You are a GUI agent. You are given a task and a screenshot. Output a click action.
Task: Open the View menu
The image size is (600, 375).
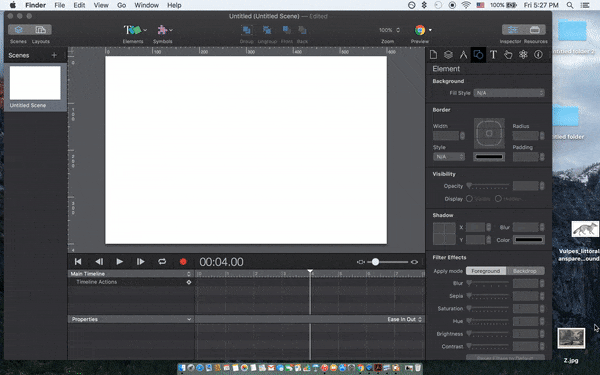tap(101, 5)
